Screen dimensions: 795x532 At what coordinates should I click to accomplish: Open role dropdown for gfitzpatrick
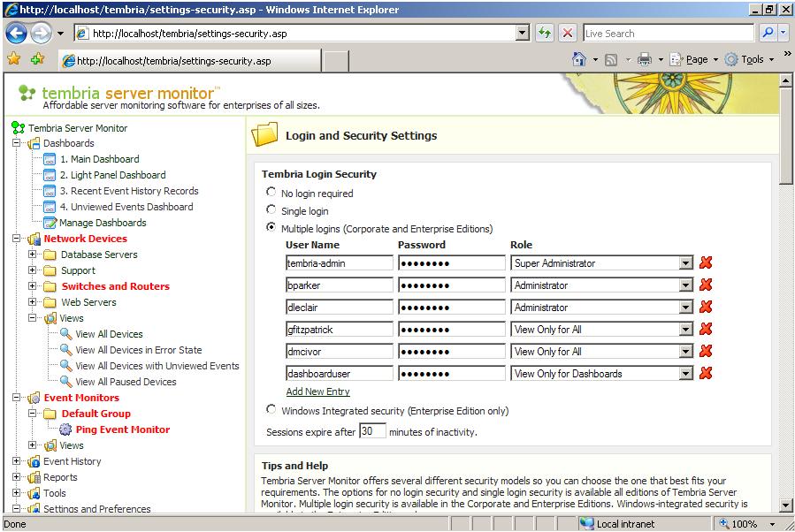click(x=685, y=330)
